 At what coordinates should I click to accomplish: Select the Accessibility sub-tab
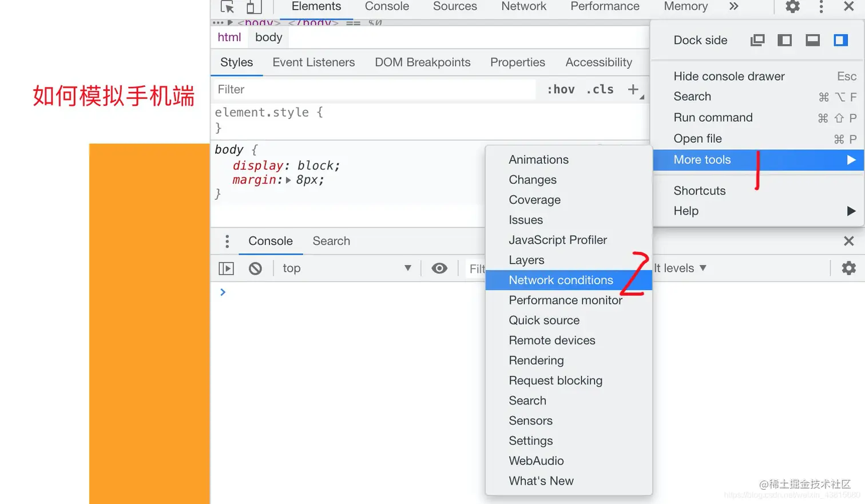[x=599, y=62]
